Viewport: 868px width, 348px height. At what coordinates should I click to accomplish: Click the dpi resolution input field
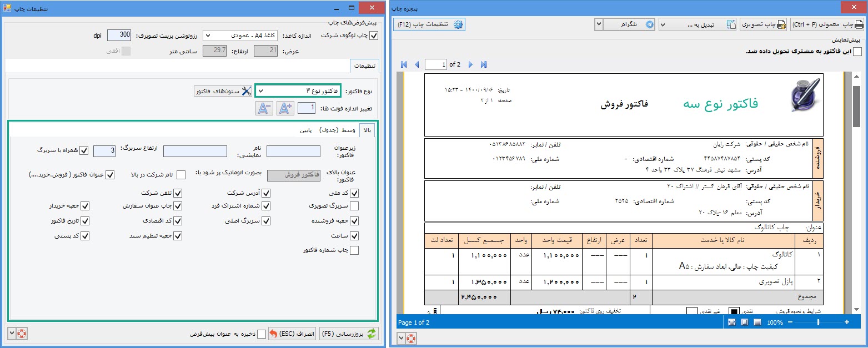pyautogui.click(x=119, y=35)
